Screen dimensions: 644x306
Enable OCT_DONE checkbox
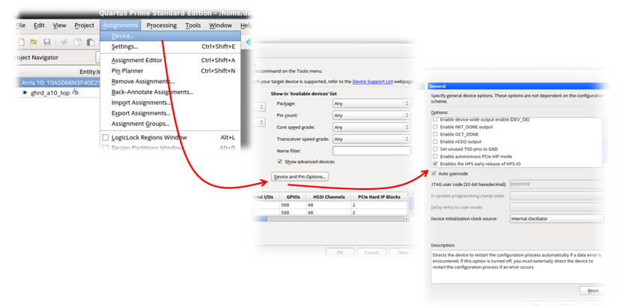(x=435, y=134)
